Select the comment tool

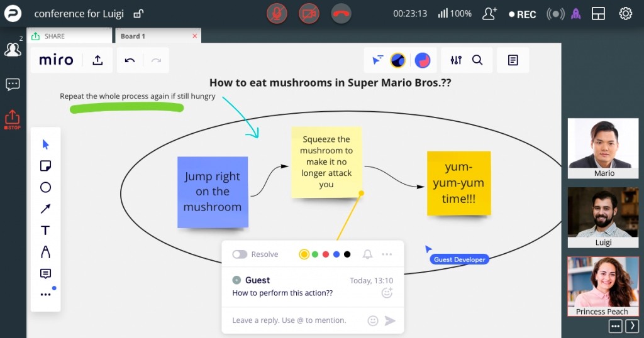[45, 273]
